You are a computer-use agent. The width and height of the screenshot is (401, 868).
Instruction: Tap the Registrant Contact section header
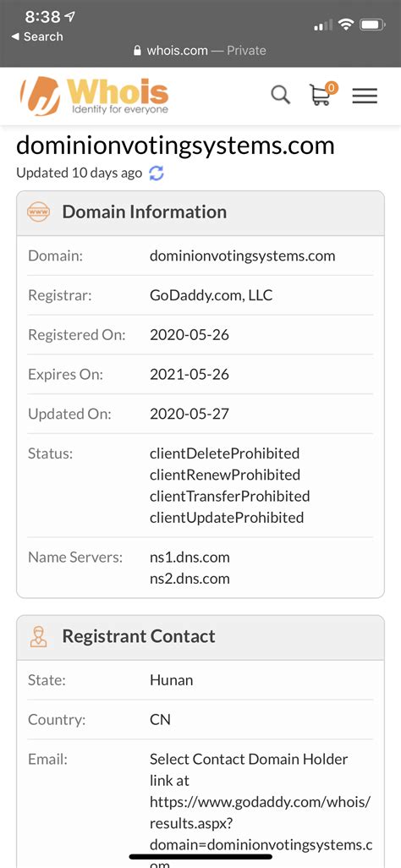pyautogui.click(x=200, y=637)
